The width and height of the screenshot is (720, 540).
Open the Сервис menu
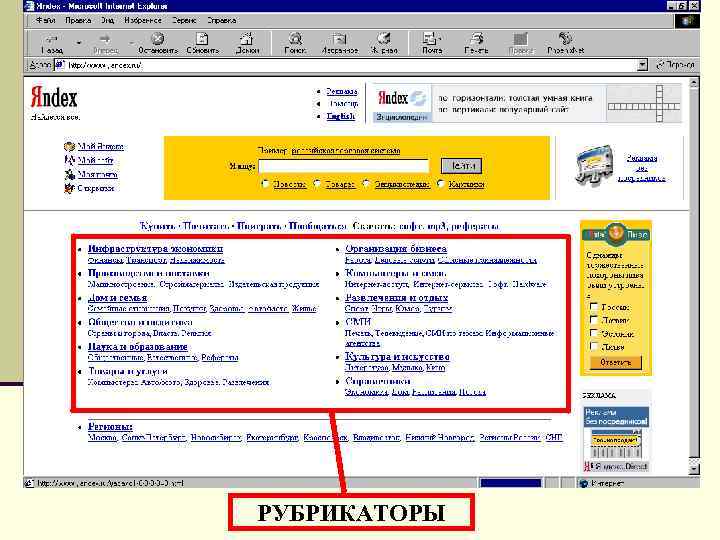click(184, 20)
